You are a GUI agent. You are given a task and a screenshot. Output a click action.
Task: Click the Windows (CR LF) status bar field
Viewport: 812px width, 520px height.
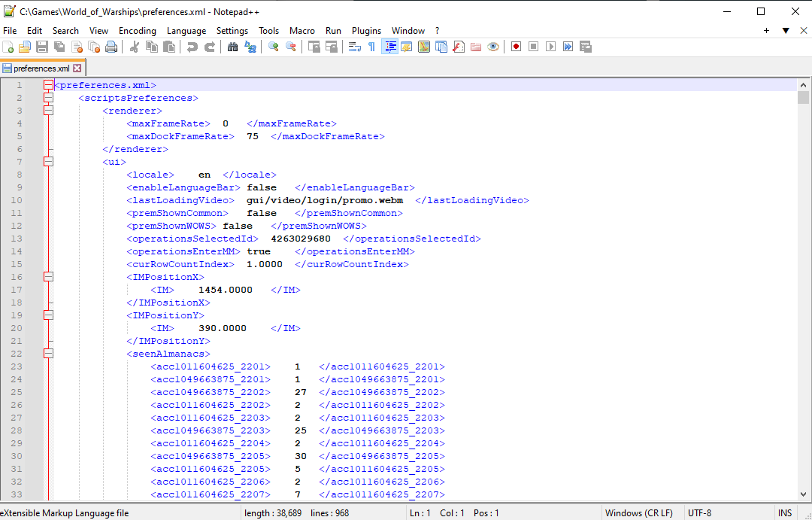click(638, 513)
